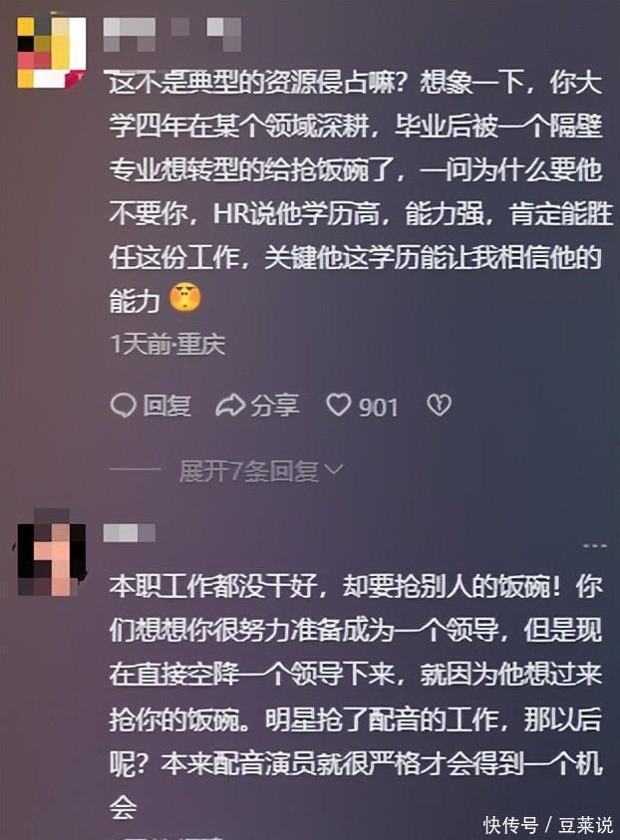Screen dimensions: 620x840
Task: Open the second commenter's avatar
Action: point(52,552)
